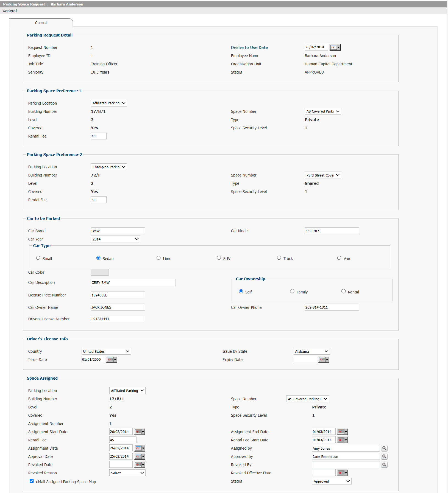Edit Assigned by Amy Jones field

click(346, 448)
